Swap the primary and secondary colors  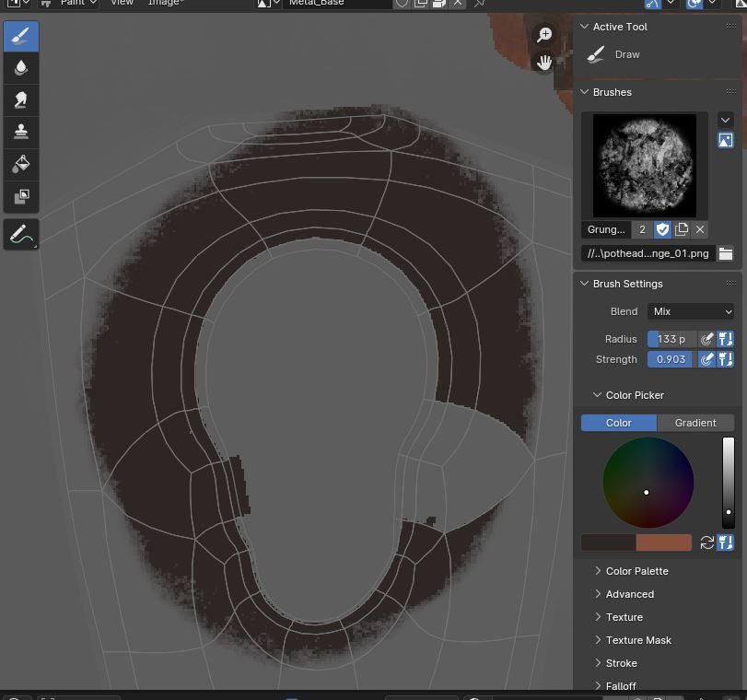[707, 542]
